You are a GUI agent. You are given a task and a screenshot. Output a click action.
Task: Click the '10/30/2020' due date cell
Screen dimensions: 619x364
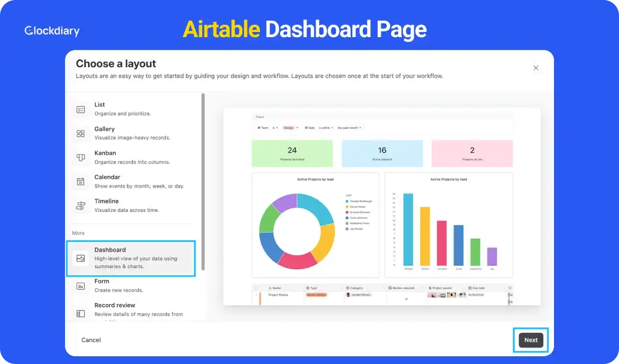click(477, 295)
